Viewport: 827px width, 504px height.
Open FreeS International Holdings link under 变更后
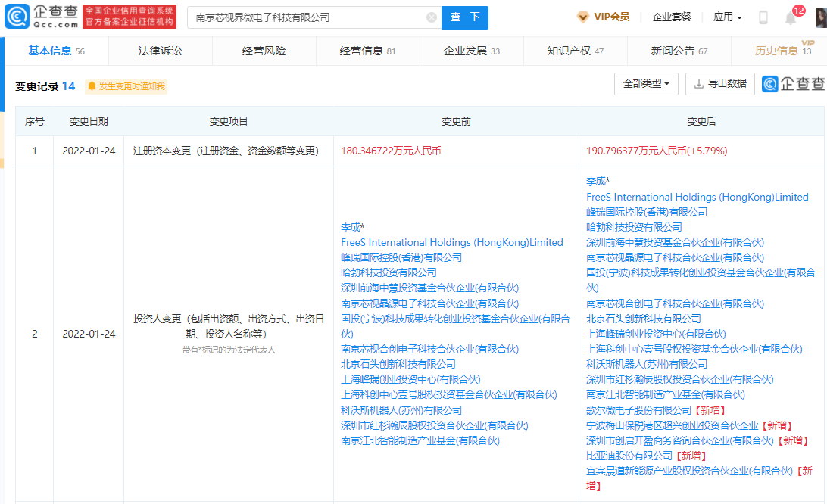(697, 198)
